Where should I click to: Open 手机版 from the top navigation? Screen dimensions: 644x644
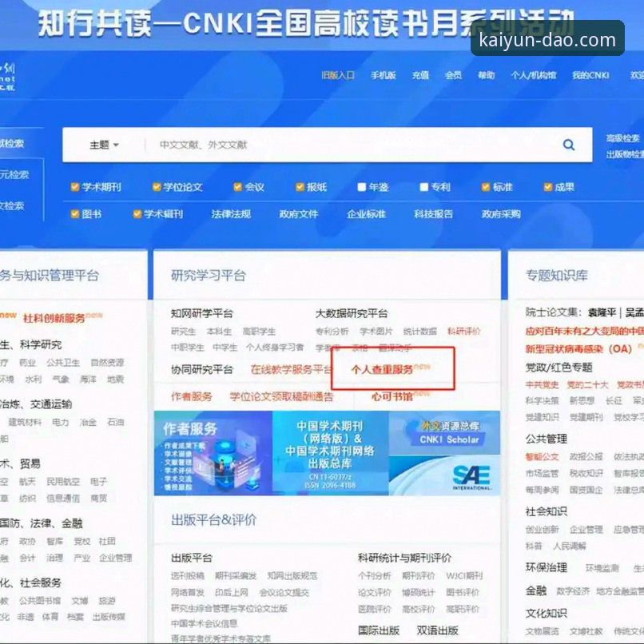(x=384, y=75)
